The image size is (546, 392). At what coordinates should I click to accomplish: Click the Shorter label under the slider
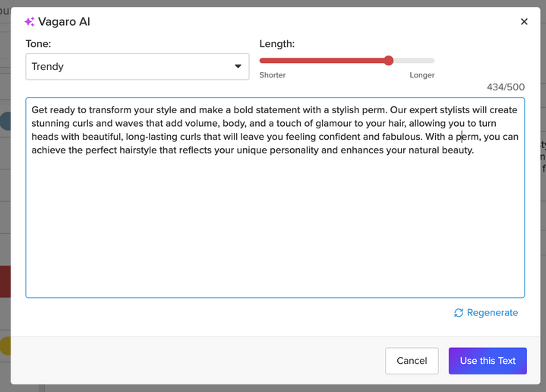(273, 75)
